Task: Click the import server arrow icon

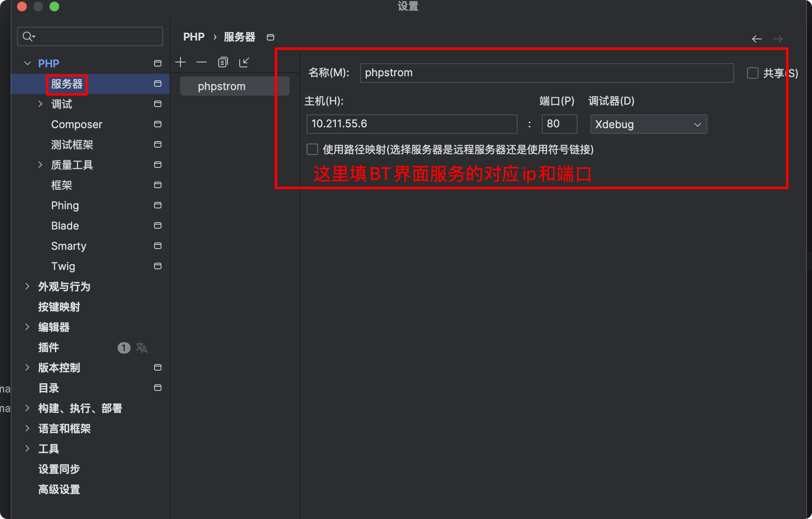Action: [244, 62]
